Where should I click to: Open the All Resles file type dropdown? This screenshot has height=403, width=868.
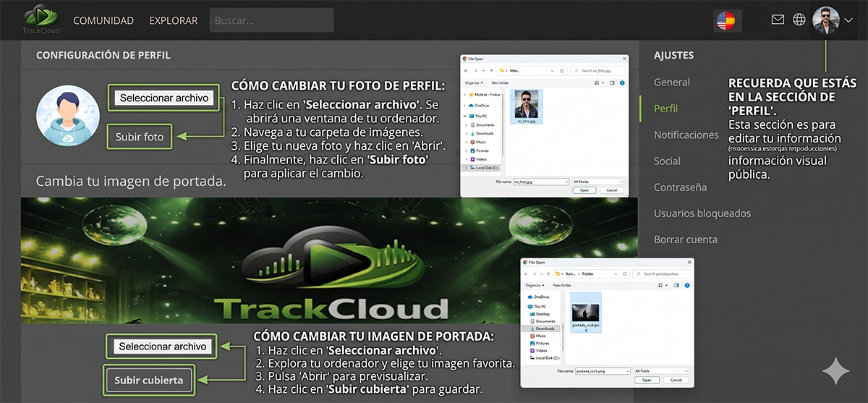[597, 182]
